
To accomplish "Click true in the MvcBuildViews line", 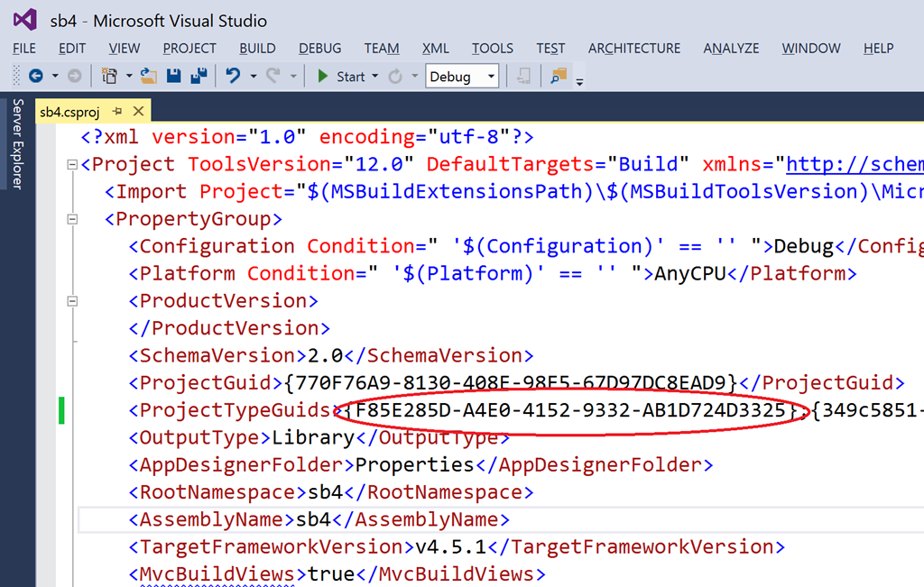I will (331, 574).
